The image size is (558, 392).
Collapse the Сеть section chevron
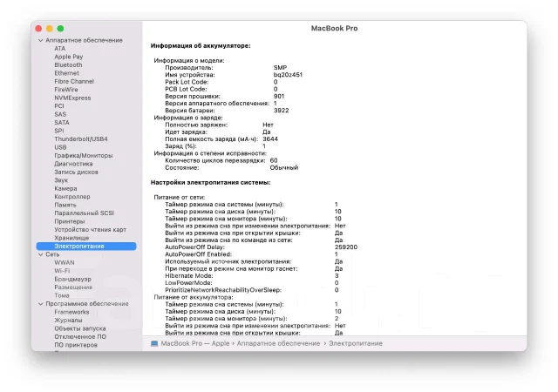point(41,254)
